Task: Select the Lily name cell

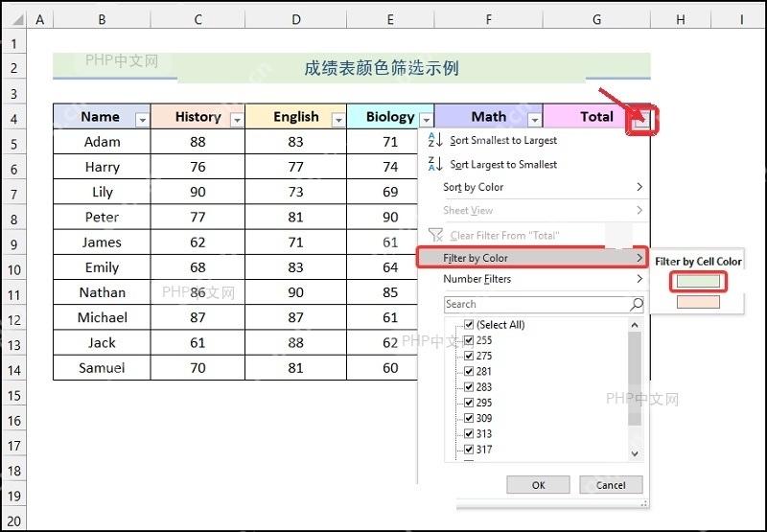Action: (x=102, y=192)
